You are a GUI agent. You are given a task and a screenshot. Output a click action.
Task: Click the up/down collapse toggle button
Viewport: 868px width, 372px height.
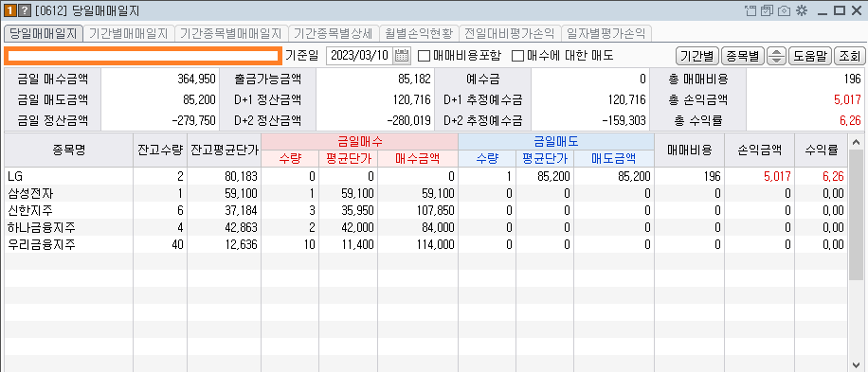(x=777, y=56)
